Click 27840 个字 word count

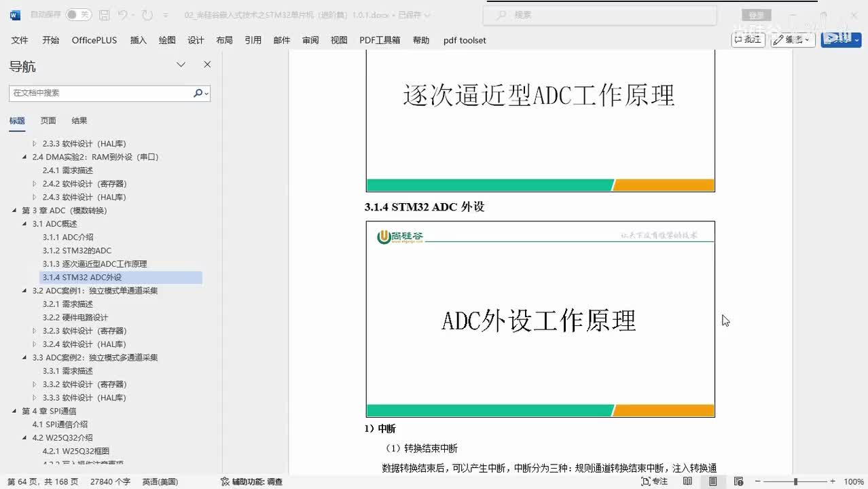(x=110, y=482)
